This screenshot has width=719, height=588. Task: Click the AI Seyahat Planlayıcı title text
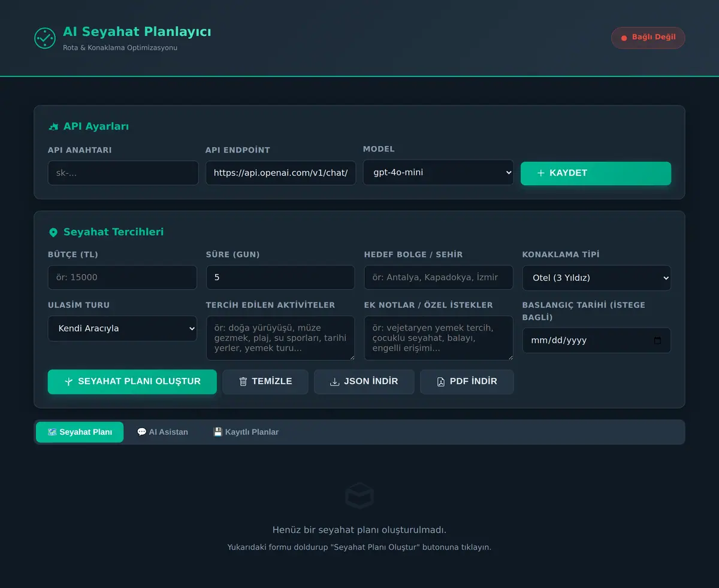click(137, 32)
